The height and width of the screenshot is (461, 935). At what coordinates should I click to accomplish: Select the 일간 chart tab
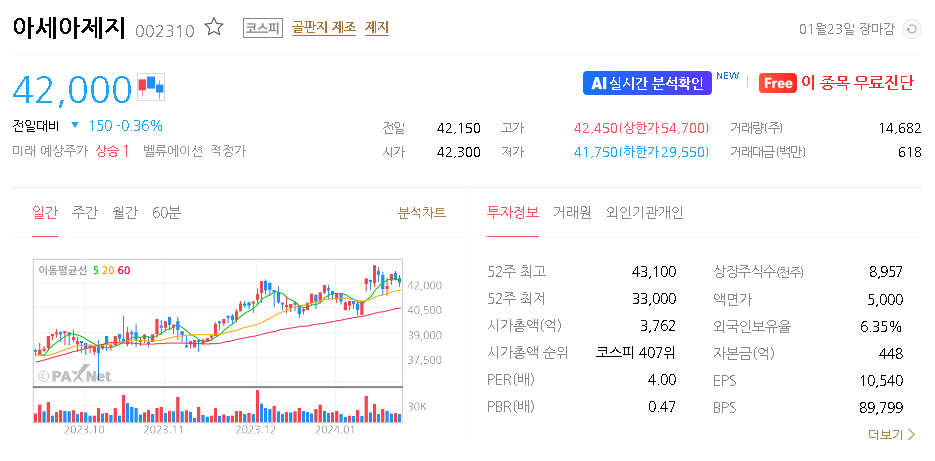coord(45,213)
